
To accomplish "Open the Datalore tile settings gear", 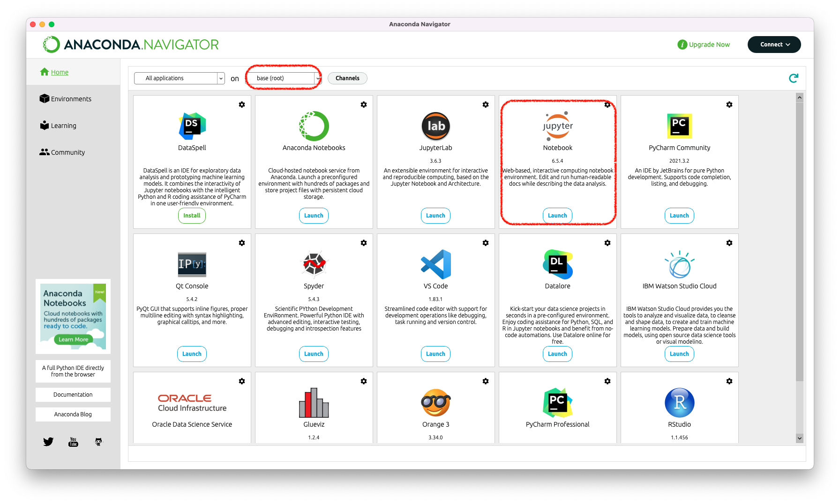I will pyautogui.click(x=607, y=243).
